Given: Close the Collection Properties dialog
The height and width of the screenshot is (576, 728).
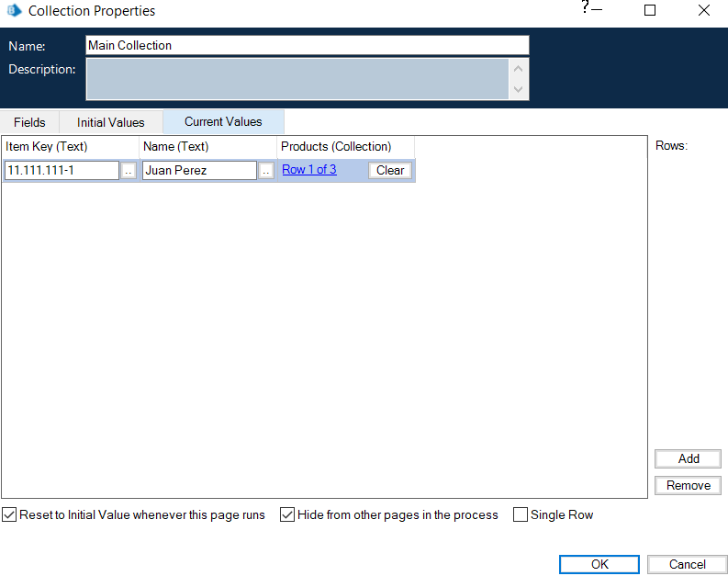Looking at the screenshot, I should click(704, 10).
